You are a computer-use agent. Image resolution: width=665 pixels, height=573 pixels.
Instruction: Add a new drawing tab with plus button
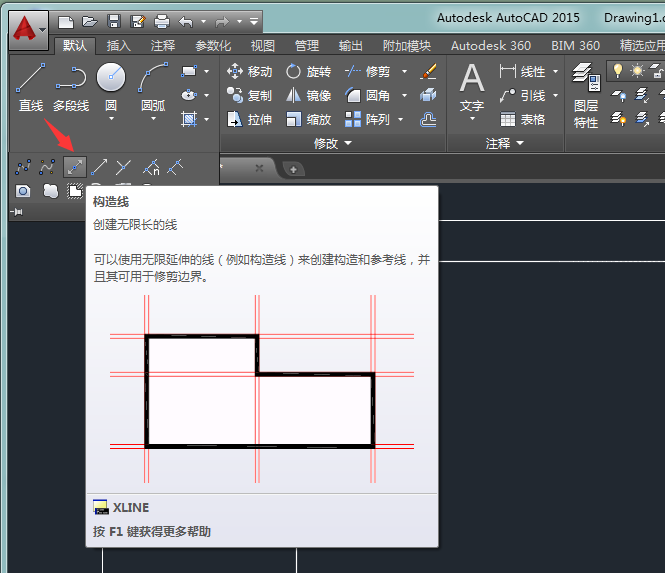pos(293,169)
